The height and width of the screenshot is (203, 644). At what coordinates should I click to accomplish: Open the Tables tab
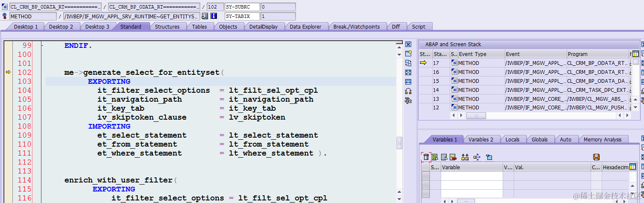(199, 26)
